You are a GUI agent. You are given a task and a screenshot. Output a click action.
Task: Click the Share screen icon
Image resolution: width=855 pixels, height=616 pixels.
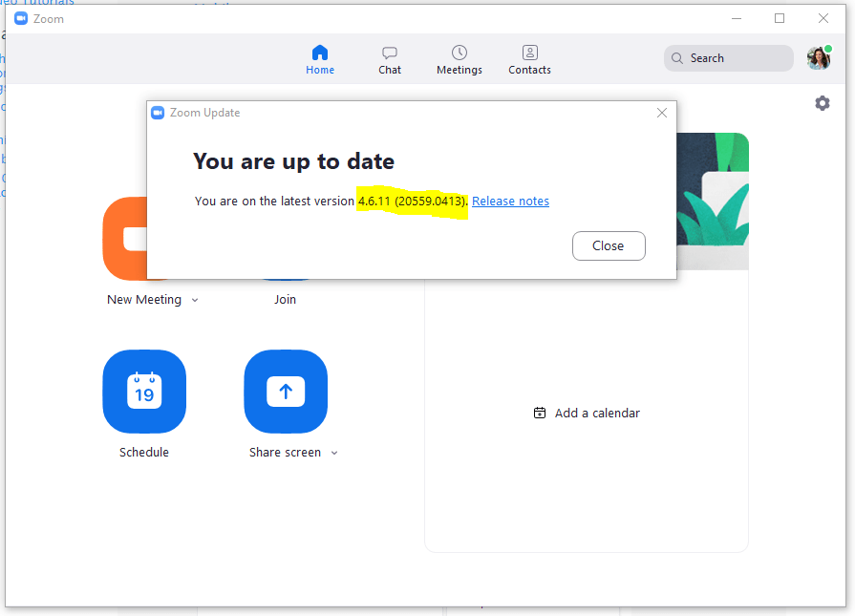(286, 392)
